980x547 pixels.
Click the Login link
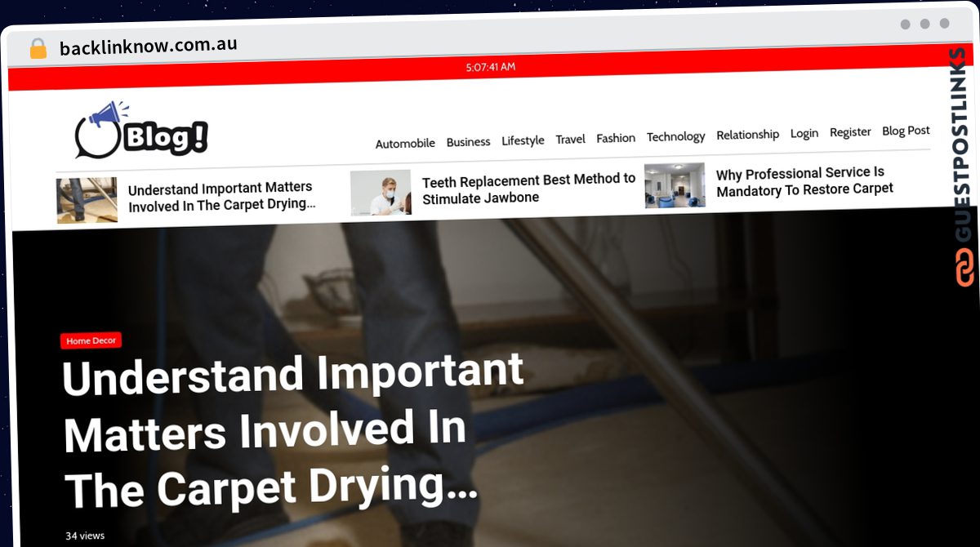pyautogui.click(x=804, y=133)
